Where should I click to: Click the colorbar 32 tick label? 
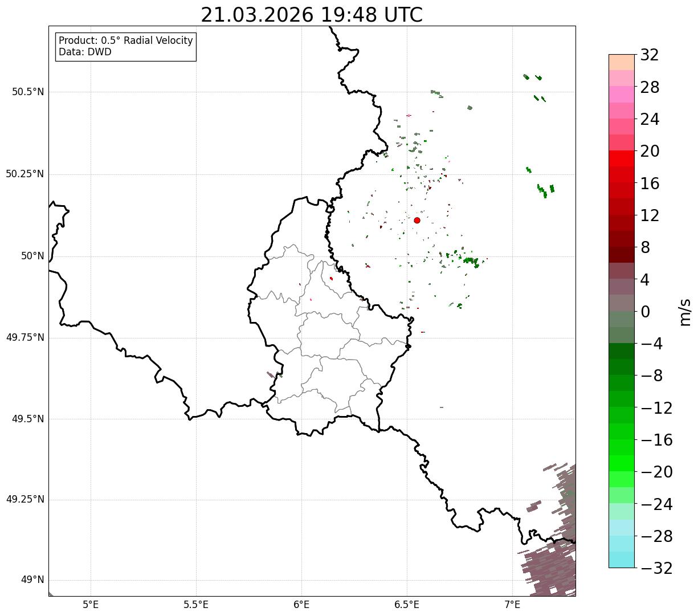650,55
